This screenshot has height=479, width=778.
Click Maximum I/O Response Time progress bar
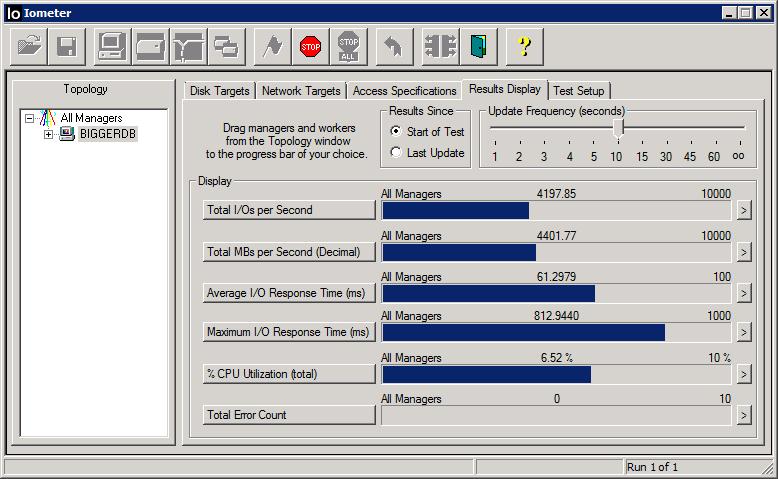point(556,332)
